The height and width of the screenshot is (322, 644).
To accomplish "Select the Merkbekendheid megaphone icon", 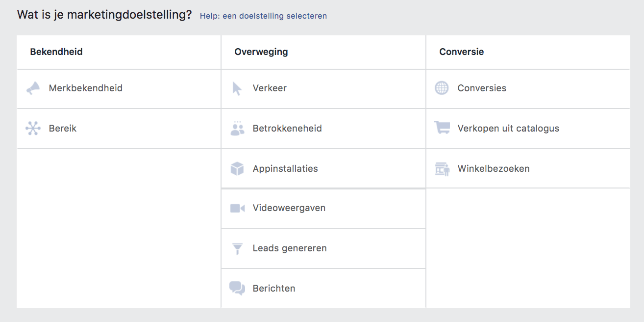I will [x=33, y=88].
